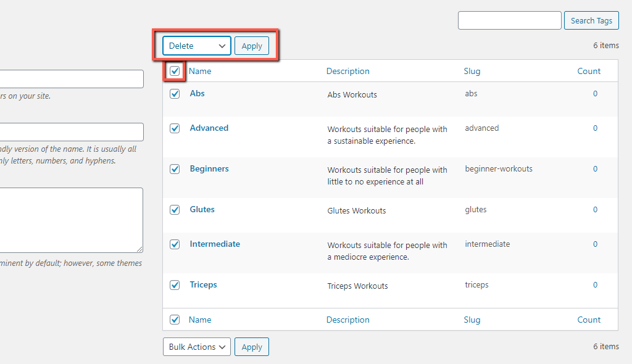The image size is (632, 364).
Task: Toggle the select-all checkbox in table header
Action: pyautogui.click(x=175, y=71)
